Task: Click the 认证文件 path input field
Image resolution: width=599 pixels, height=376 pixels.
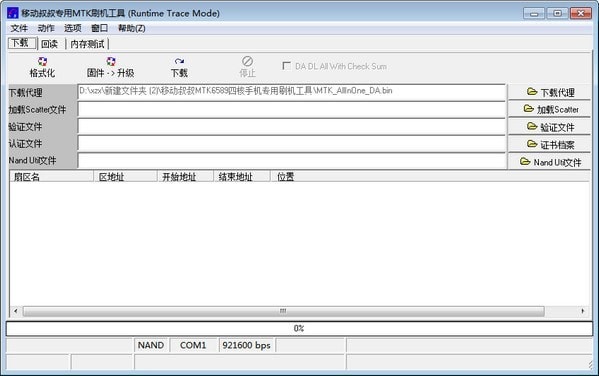Action: [x=291, y=144]
